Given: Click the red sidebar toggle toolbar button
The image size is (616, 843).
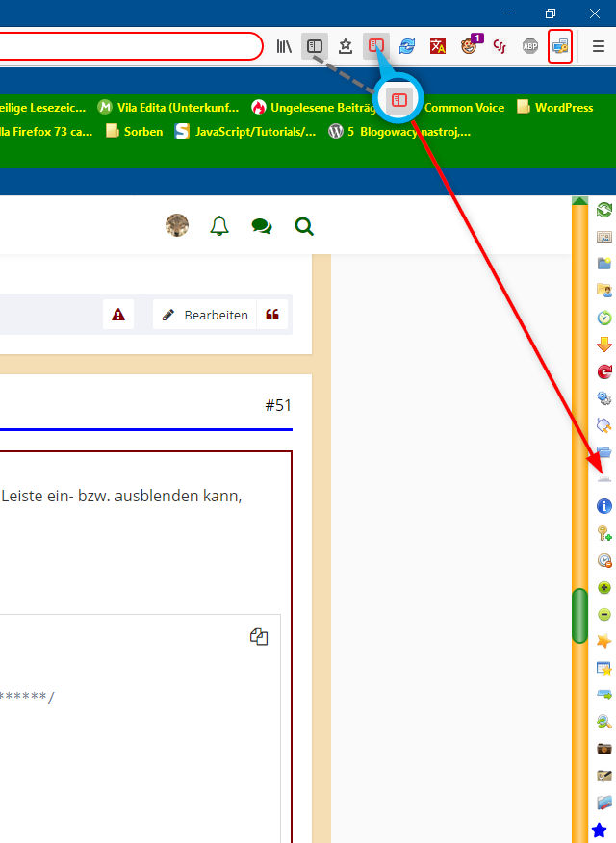Looking at the screenshot, I should pyautogui.click(x=376, y=46).
